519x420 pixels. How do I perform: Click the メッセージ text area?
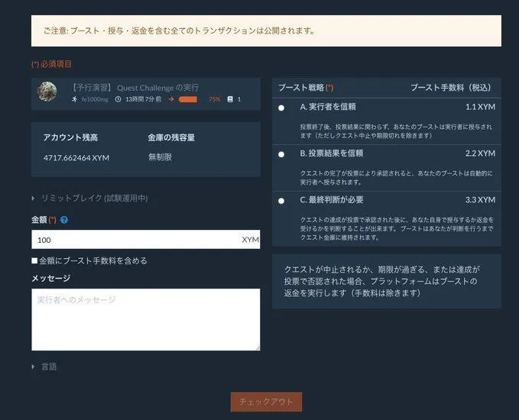145,319
